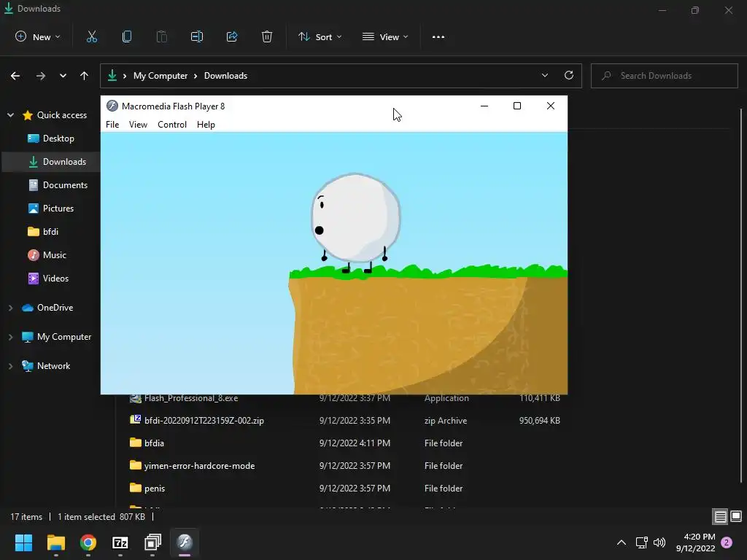Click the Paste clipboard icon in toolbar
This screenshot has height=560, width=747.
tap(162, 36)
